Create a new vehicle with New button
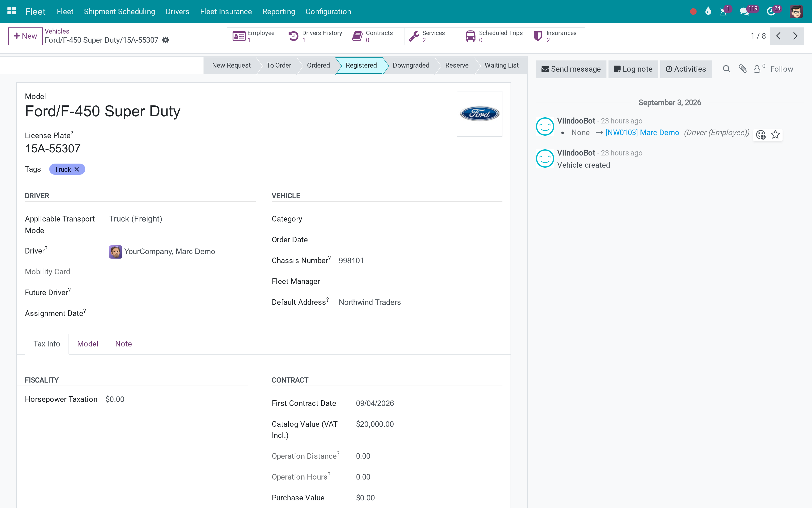 point(25,36)
